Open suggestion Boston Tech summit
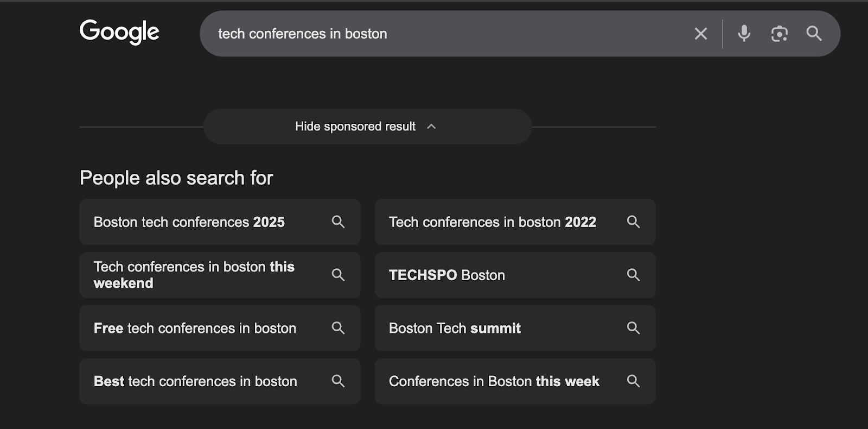This screenshot has height=429, width=868. pos(515,328)
